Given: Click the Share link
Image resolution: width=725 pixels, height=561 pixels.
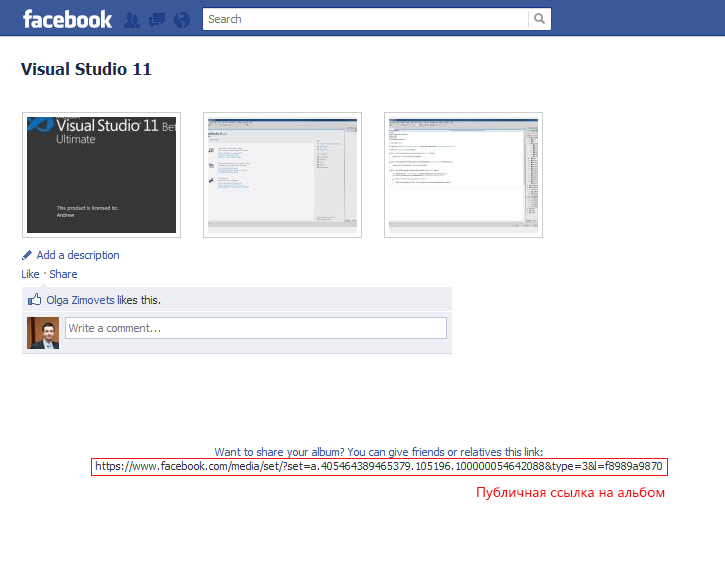Looking at the screenshot, I should click(63, 274).
